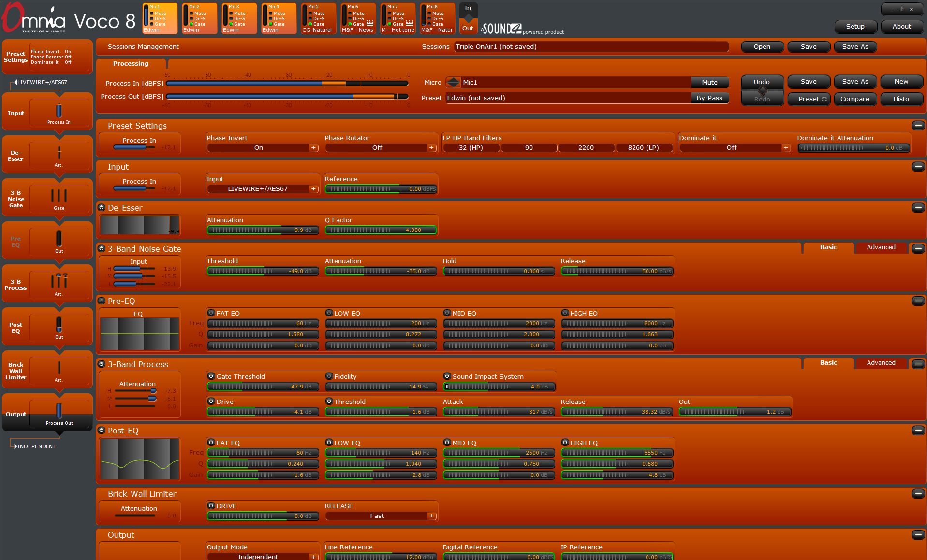The height and width of the screenshot is (560, 927).
Task: Toggle the De-Esser power button
Action: coord(102,208)
